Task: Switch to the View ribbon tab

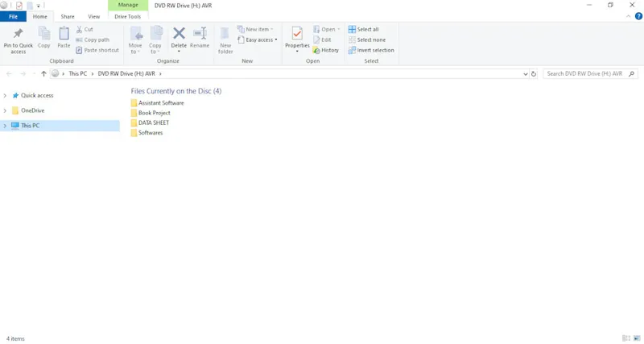Action: point(93,16)
